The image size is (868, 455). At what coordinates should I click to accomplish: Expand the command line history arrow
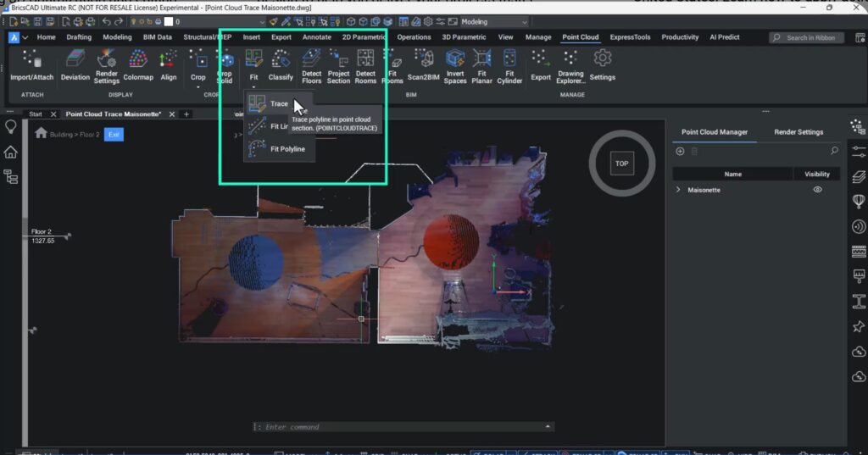coord(548,426)
